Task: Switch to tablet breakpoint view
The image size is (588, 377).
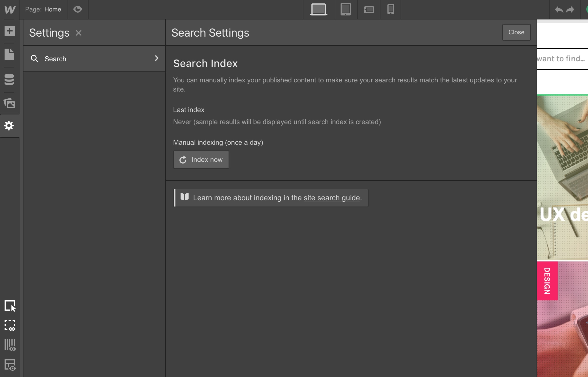Action: point(345,9)
